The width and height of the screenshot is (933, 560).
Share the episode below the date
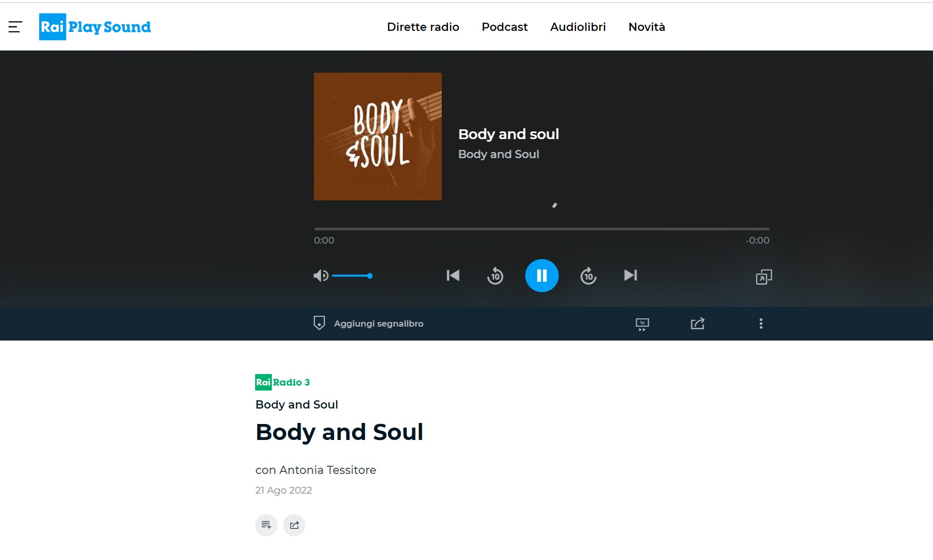294,525
